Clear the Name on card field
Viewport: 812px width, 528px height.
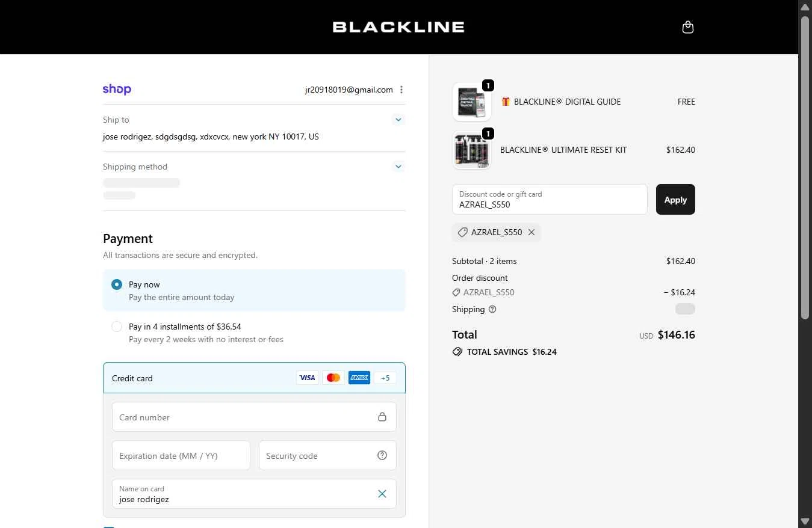(x=382, y=494)
